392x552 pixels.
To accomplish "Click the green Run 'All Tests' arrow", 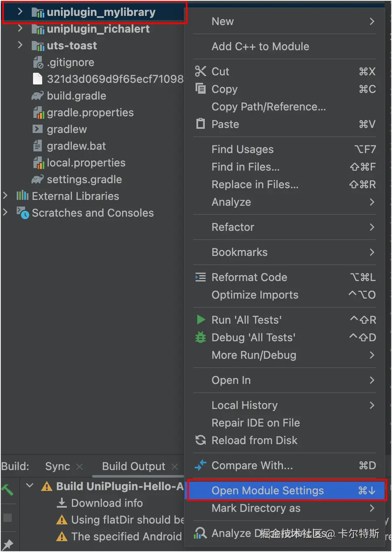I will click(x=201, y=320).
